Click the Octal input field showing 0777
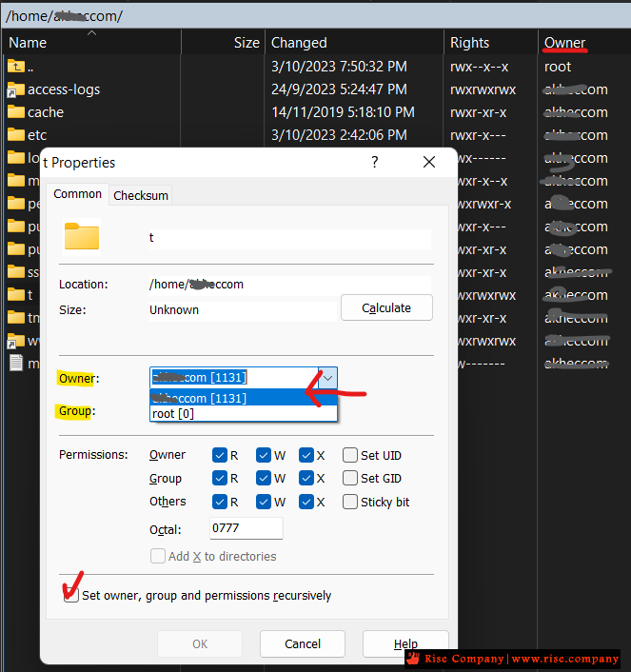This screenshot has height=672, width=631. (246, 528)
